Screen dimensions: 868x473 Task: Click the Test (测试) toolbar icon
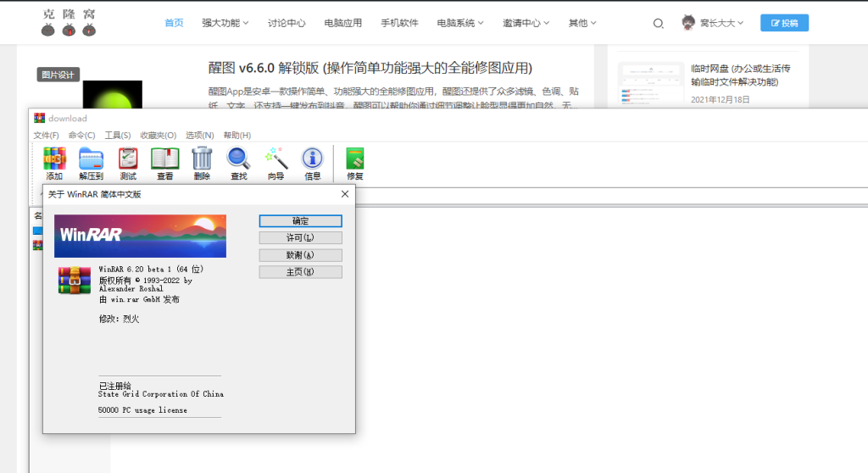click(128, 164)
